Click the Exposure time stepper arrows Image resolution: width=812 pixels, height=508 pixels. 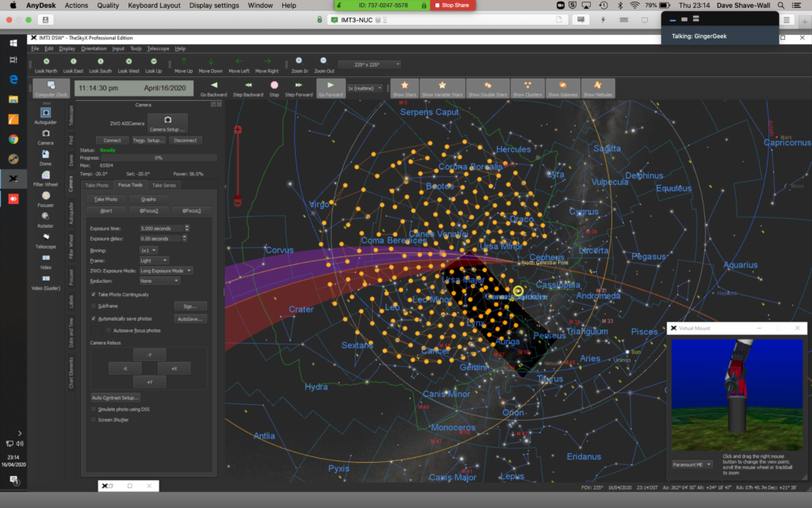pos(187,228)
